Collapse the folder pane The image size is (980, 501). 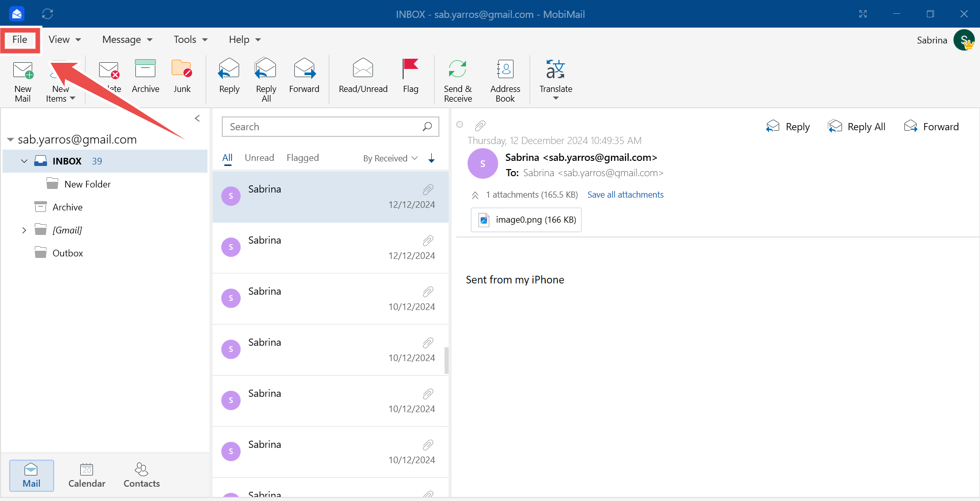[197, 118]
